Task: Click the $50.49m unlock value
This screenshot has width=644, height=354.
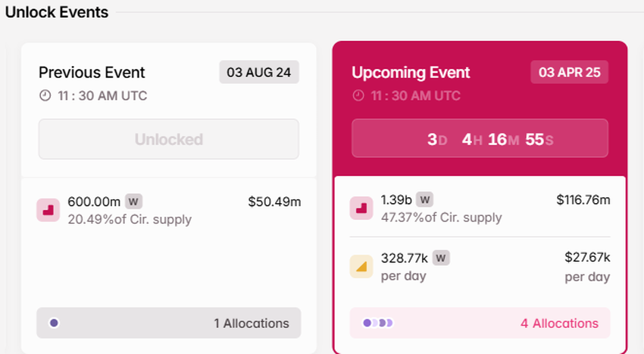Action: (274, 202)
